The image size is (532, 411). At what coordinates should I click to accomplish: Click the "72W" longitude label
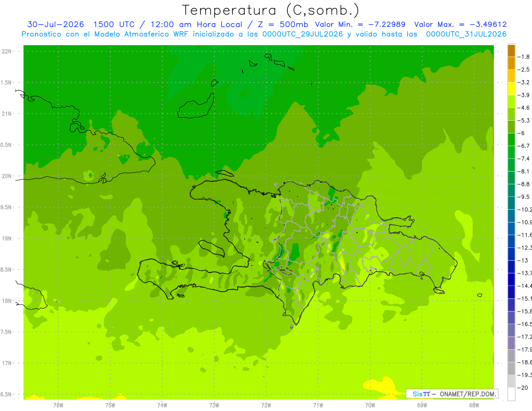pos(266,405)
